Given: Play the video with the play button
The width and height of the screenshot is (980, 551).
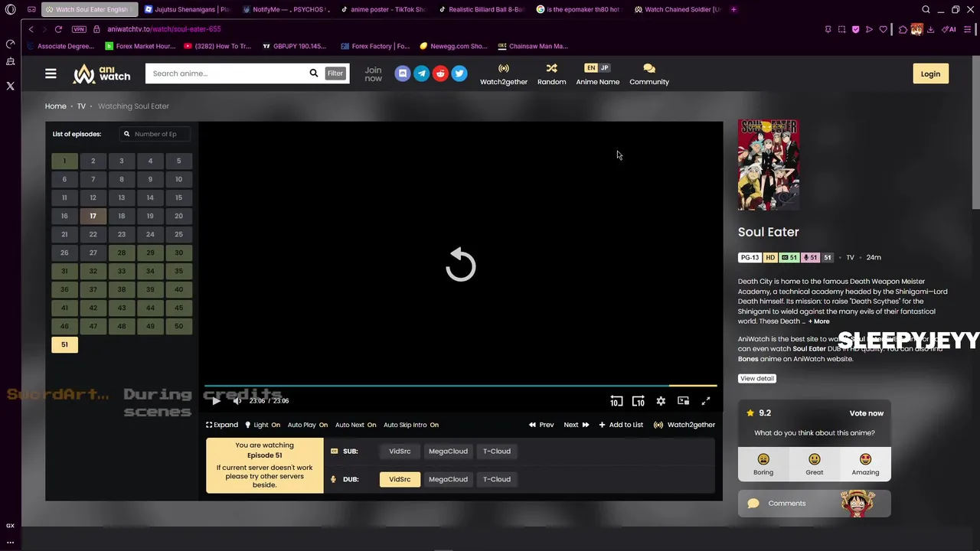Looking at the screenshot, I should [216, 401].
